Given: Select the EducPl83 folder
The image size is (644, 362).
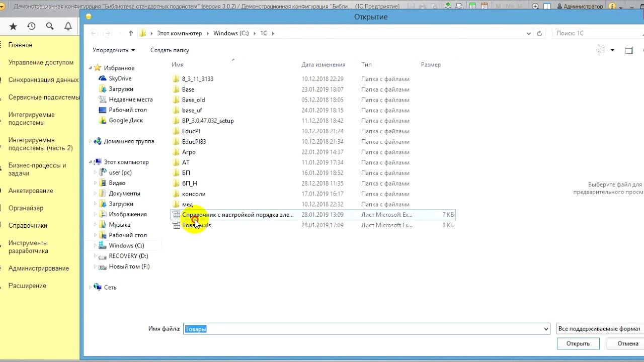Looking at the screenshot, I should point(194,141).
